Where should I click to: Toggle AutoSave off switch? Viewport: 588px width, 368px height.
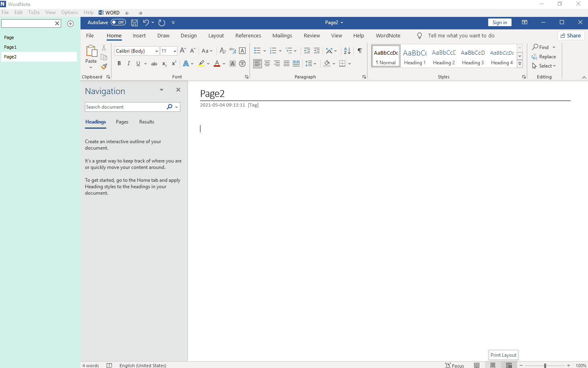[x=118, y=22]
